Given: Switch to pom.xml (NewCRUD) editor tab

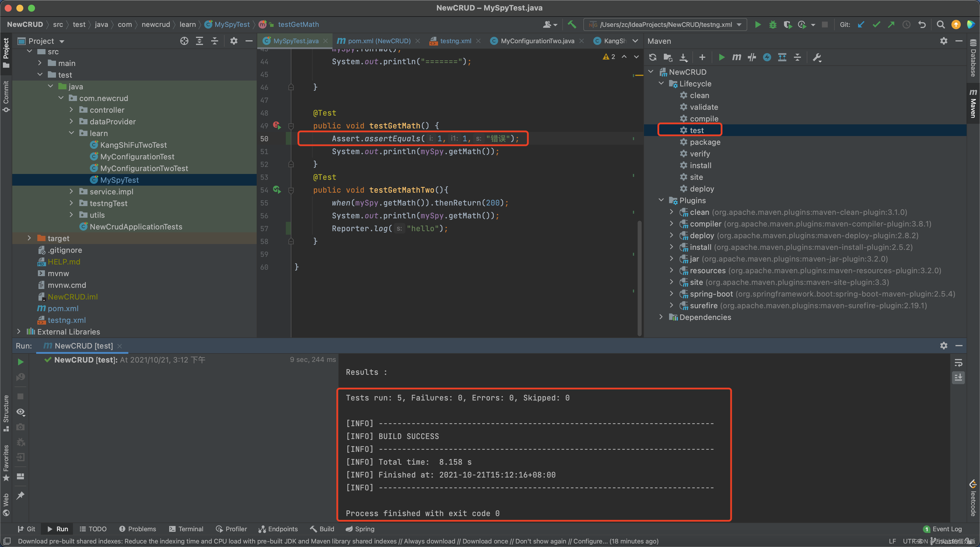Looking at the screenshot, I should [379, 41].
